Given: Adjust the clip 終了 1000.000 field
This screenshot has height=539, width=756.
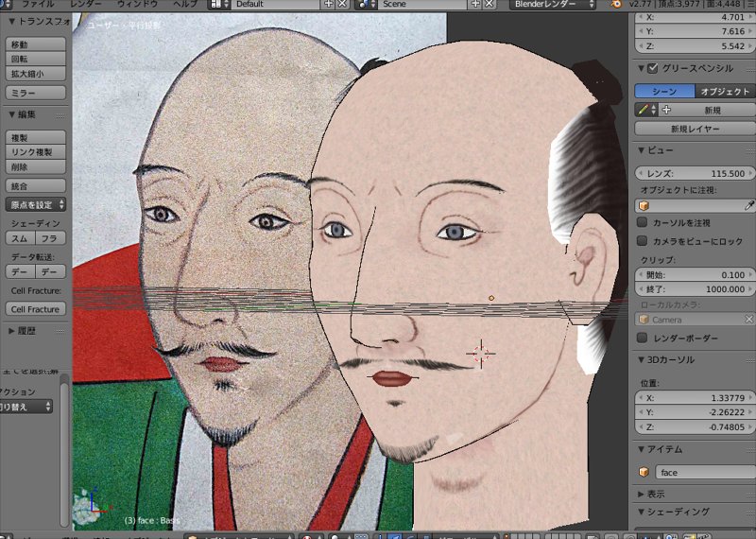Looking at the screenshot, I should tap(695, 289).
